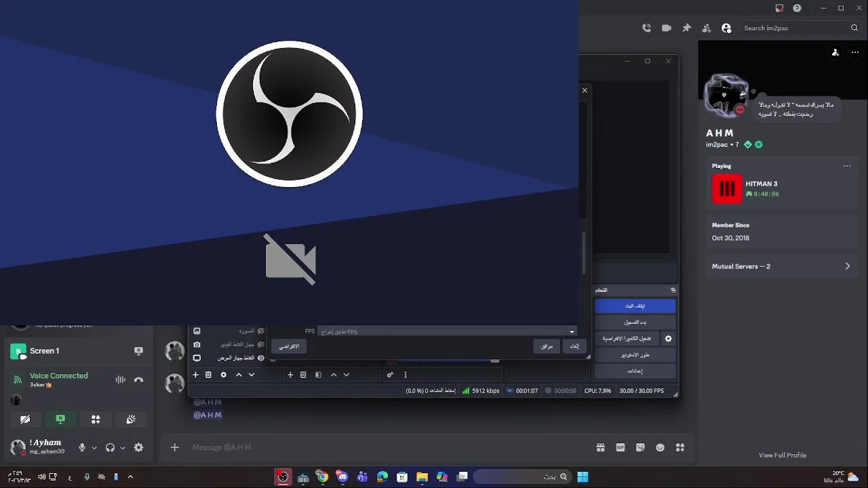This screenshot has height=488, width=868.
Task: Open Playing activity options menu
Action: (x=846, y=166)
